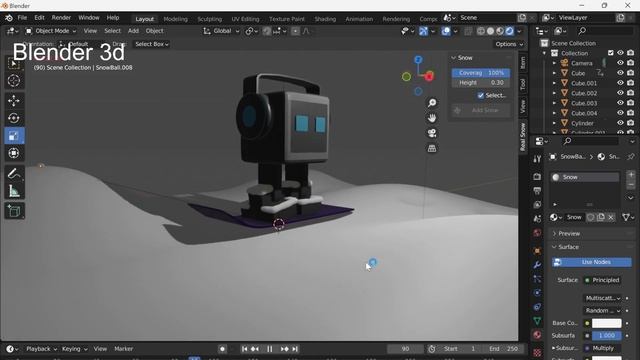The height and width of the screenshot is (360, 640).
Task: Hide the Cylinder object in viewport
Action: [620, 123]
